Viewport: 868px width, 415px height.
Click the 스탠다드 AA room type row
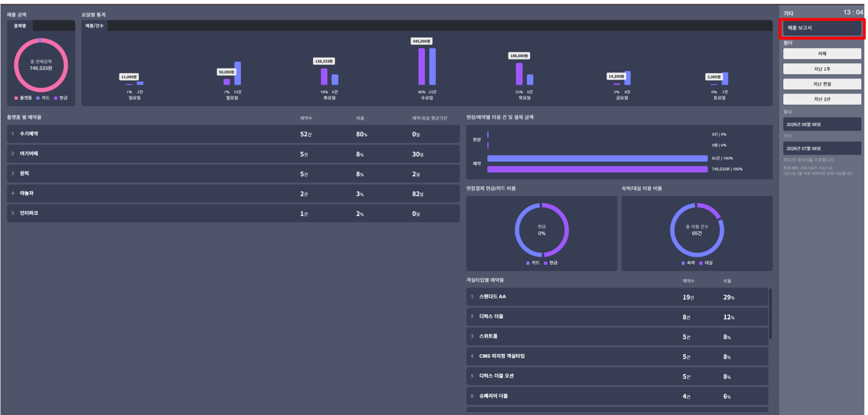(617, 297)
